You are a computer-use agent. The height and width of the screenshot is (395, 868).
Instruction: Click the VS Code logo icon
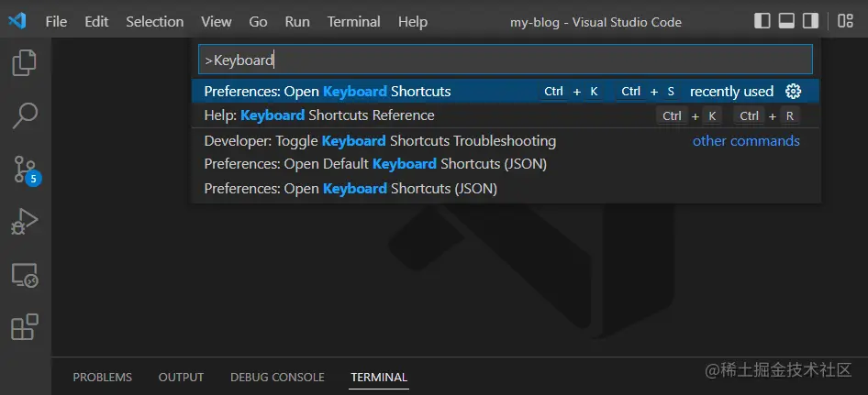click(17, 22)
